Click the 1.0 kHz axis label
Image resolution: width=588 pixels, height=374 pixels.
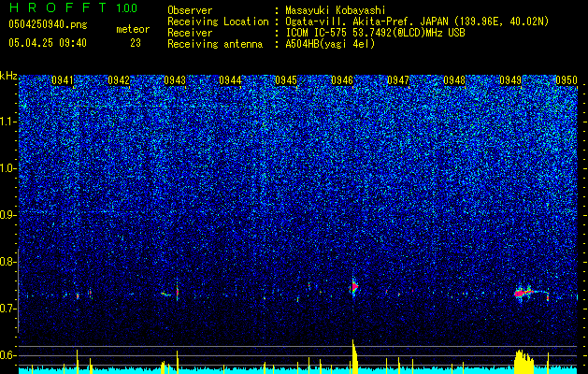8,168
